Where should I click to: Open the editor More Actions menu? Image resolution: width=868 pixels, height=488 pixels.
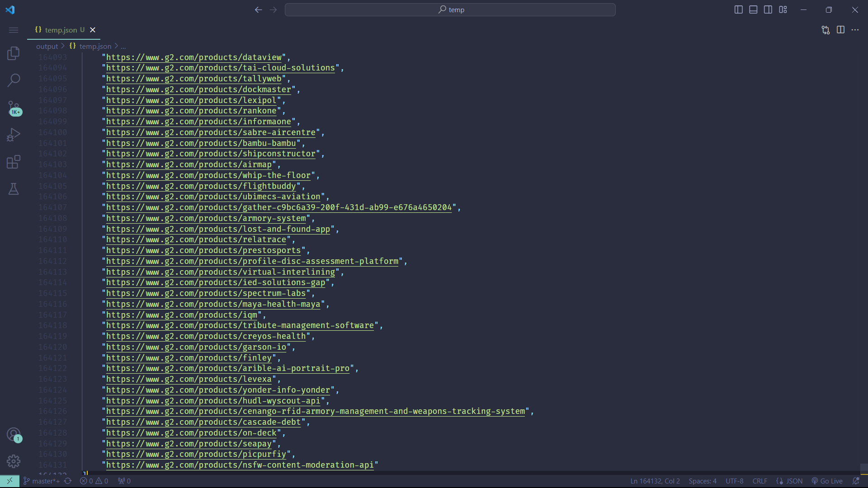point(856,30)
